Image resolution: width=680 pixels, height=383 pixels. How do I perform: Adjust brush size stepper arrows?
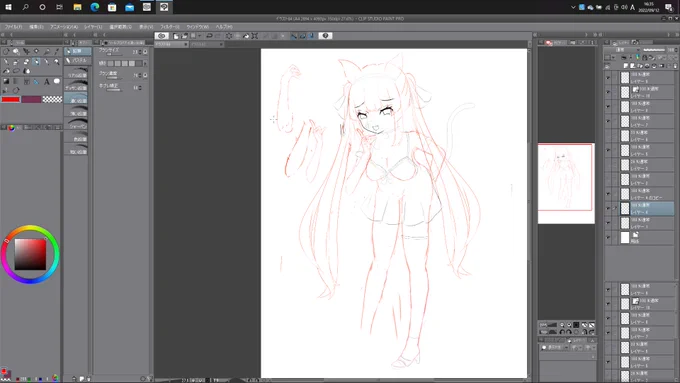point(140,52)
